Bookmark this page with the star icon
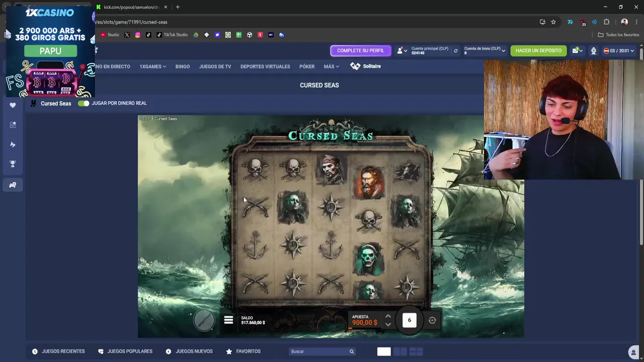This screenshot has height=362, width=644. [x=553, y=22]
